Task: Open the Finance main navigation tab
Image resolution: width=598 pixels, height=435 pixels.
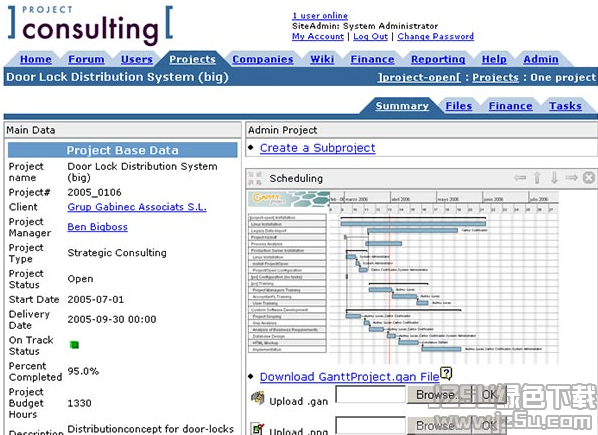Action: click(372, 59)
